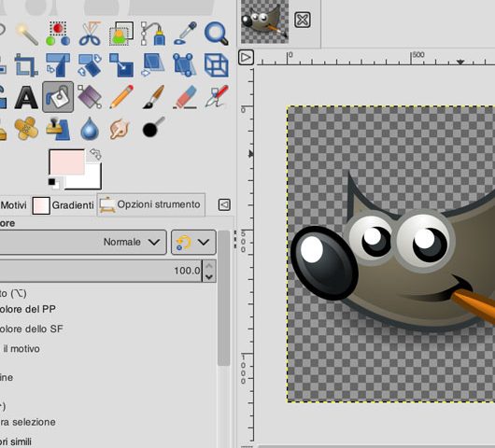Image resolution: width=495 pixels, height=448 pixels.
Task: Select the Blur/Sharpen water drop tool
Action: [x=90, y=129]
